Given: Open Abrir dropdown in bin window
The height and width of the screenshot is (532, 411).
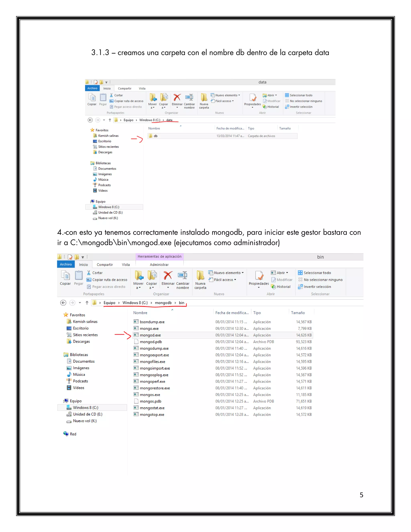Looking at the screenshot, I should pyautogui.click(x=280, y=273).
